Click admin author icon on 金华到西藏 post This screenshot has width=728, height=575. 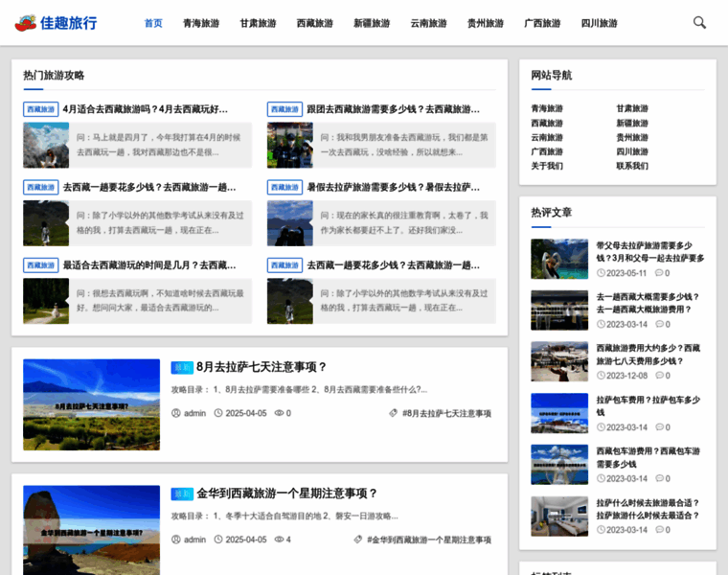[x=176, y=540]
